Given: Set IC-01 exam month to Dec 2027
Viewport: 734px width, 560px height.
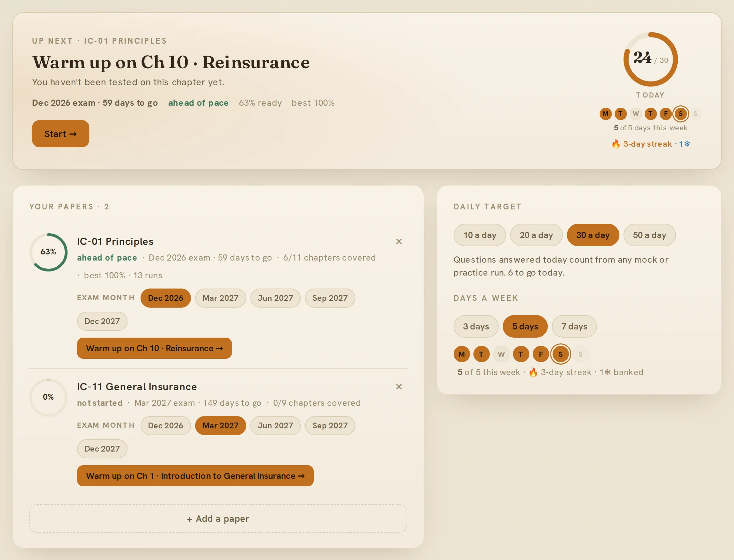Looking at the screenshot, I should tap(102, 321).
